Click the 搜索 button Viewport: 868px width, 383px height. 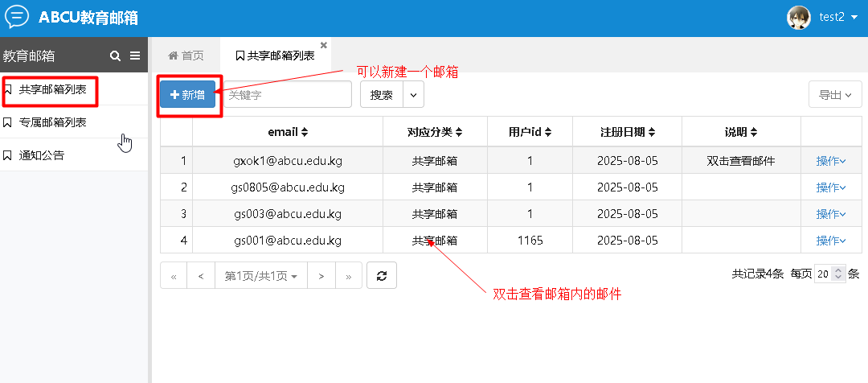point(382,95)
